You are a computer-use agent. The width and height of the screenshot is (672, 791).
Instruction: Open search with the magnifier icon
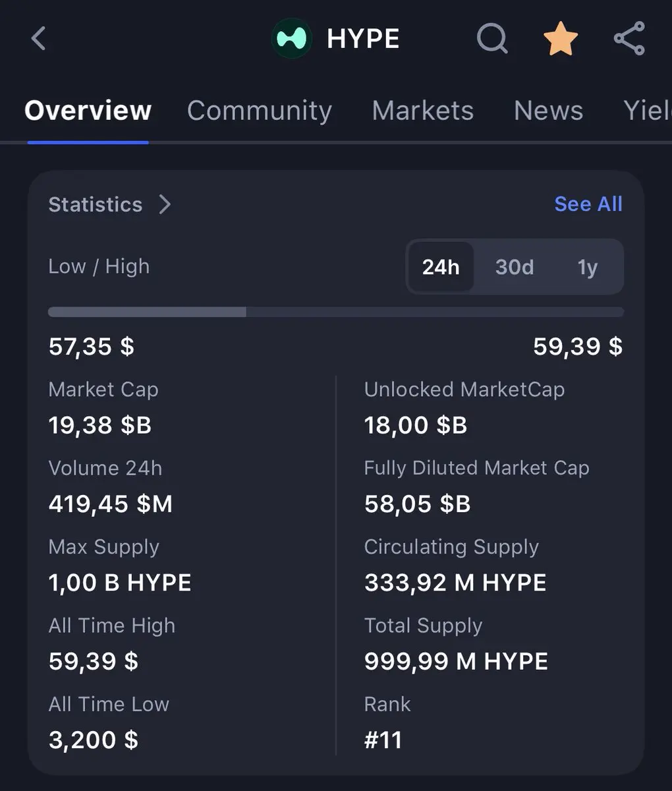492,38
